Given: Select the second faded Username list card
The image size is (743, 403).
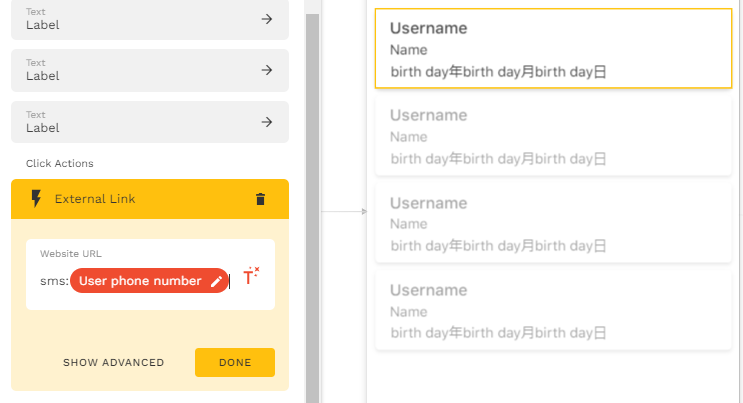Looking at the screenshot, I should pyautogui.click(x=553, y=136).
